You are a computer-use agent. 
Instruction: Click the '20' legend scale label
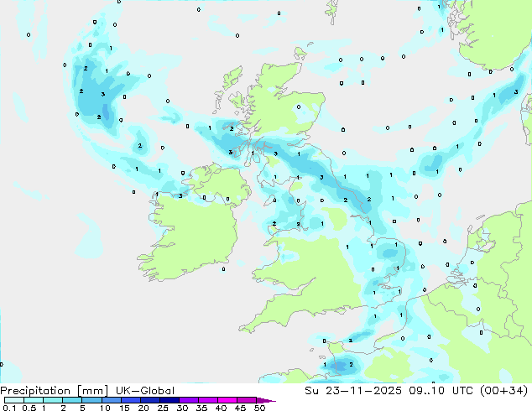[x=143, y=408]
